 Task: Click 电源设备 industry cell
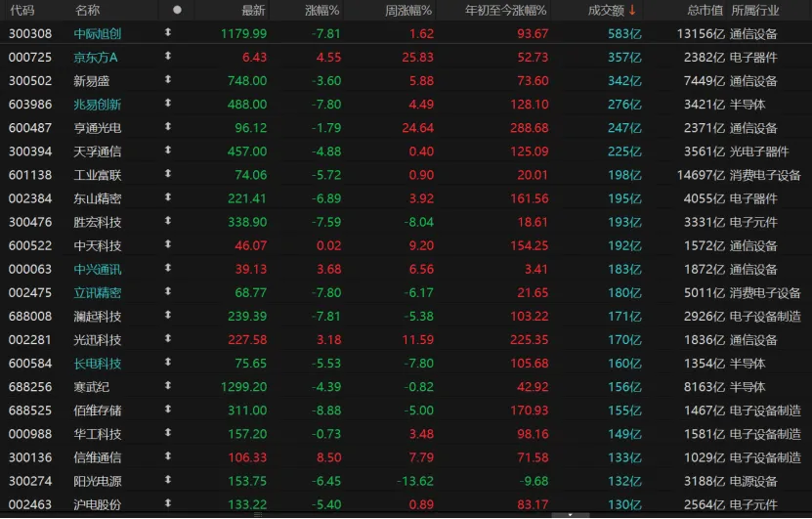753,481
